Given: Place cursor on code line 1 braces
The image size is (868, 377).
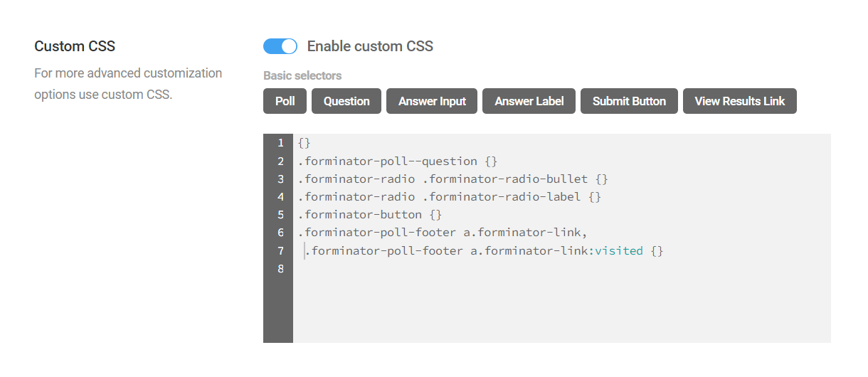Looking at the screenshot, I should pos(305,143).
